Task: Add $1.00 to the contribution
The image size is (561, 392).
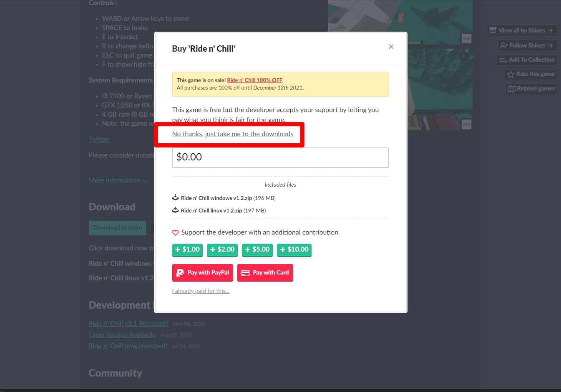Action: pyautogui.click(x=187, y=250)
